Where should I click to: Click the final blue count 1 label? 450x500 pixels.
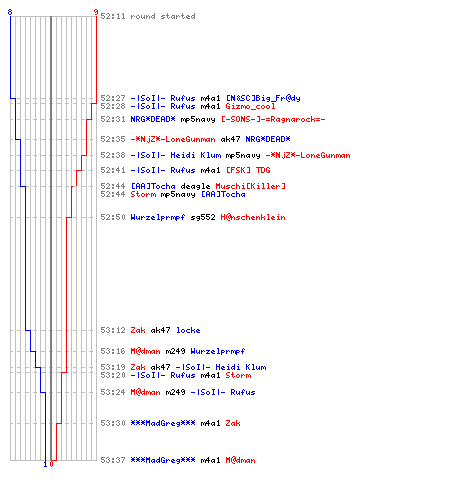(x=45, y=464)
